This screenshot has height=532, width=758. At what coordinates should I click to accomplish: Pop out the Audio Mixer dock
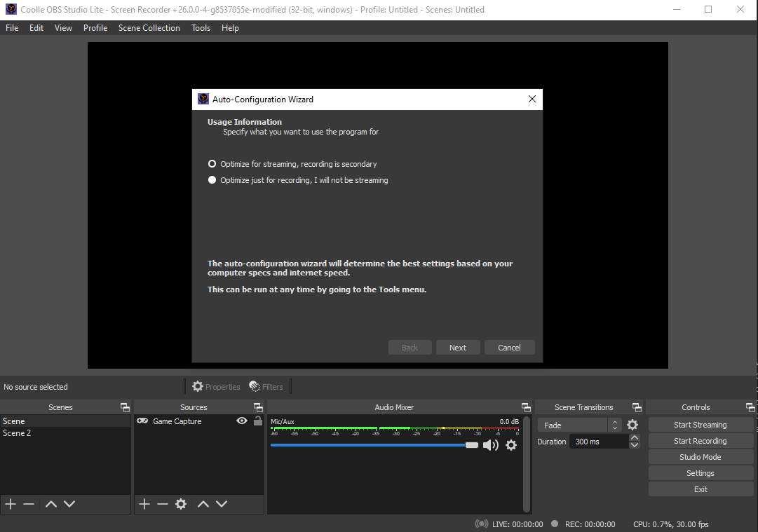click(526, 407)
